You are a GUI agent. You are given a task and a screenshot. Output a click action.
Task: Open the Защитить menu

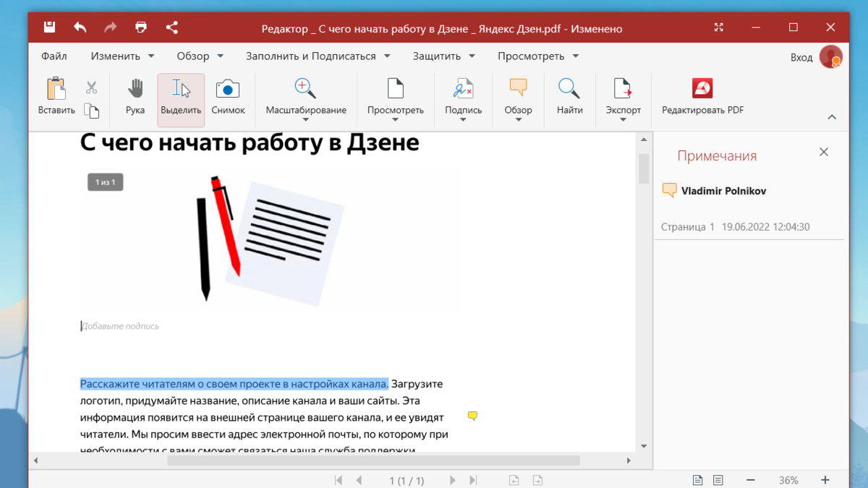pos(444,56)
